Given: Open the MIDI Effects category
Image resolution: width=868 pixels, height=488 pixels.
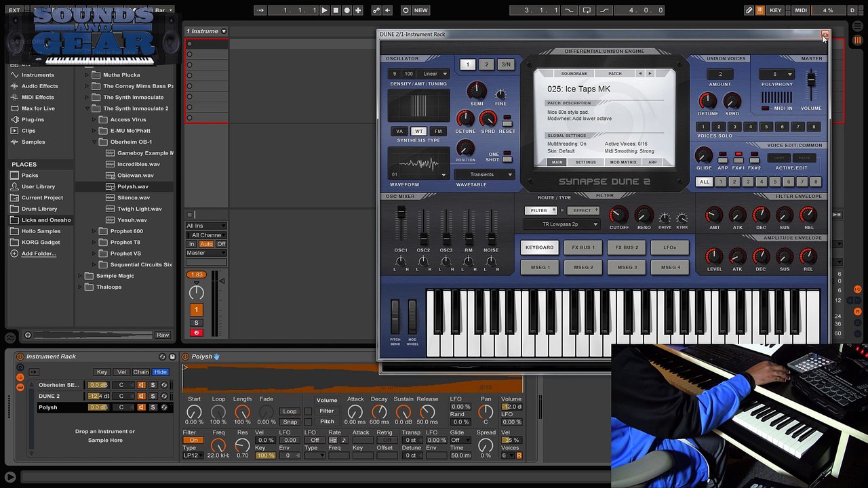Looking at the screenshot, I should point(38,97).
